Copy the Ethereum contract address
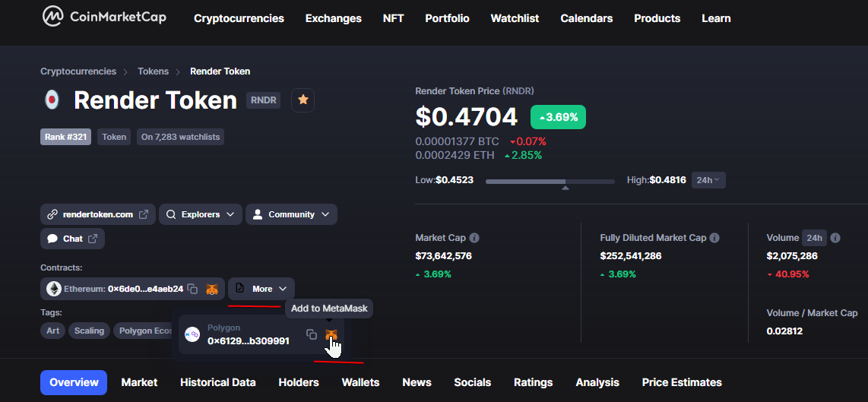The image size is (868, 402). click(192, 289)
